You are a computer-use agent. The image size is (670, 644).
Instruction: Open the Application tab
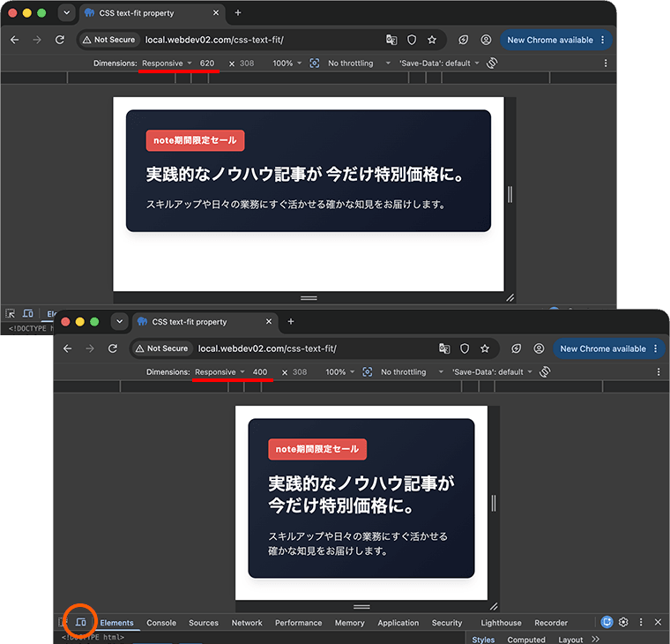tap(398, 623)
